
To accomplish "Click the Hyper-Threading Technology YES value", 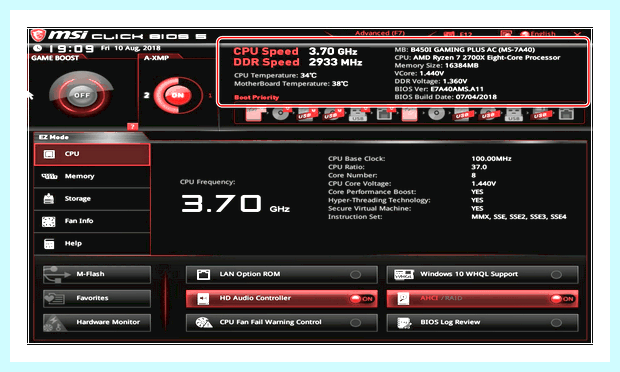I will click(x=477, y=200).
